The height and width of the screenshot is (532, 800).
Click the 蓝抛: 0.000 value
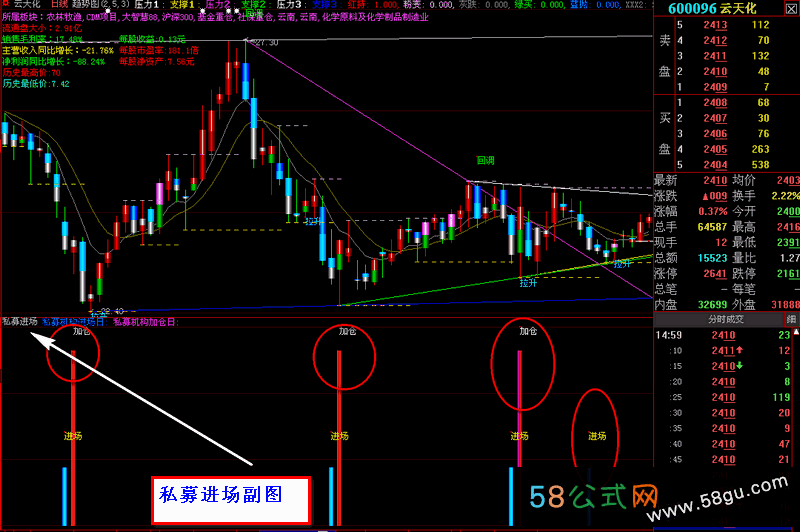click(594, 4)
